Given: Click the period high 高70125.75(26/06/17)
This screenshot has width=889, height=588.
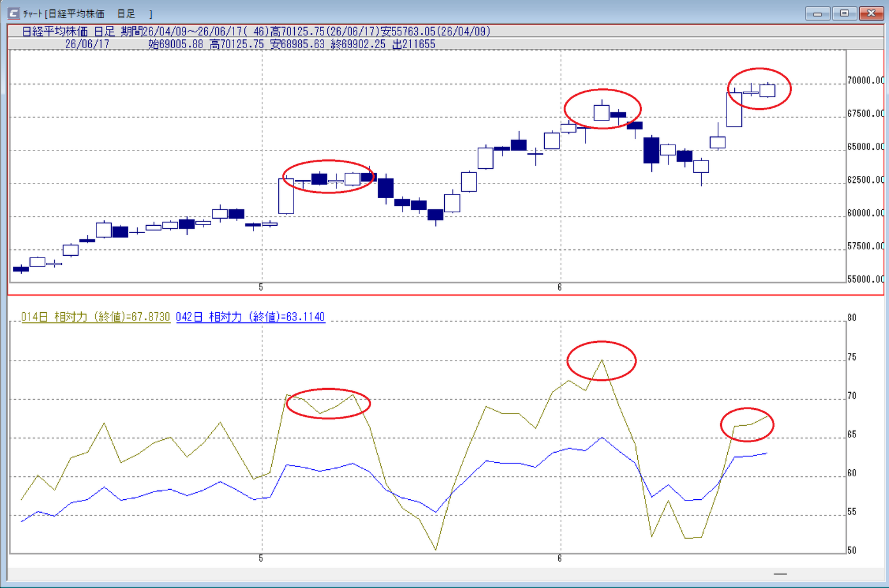Looking at the screenshot, I should pos(325,31).
